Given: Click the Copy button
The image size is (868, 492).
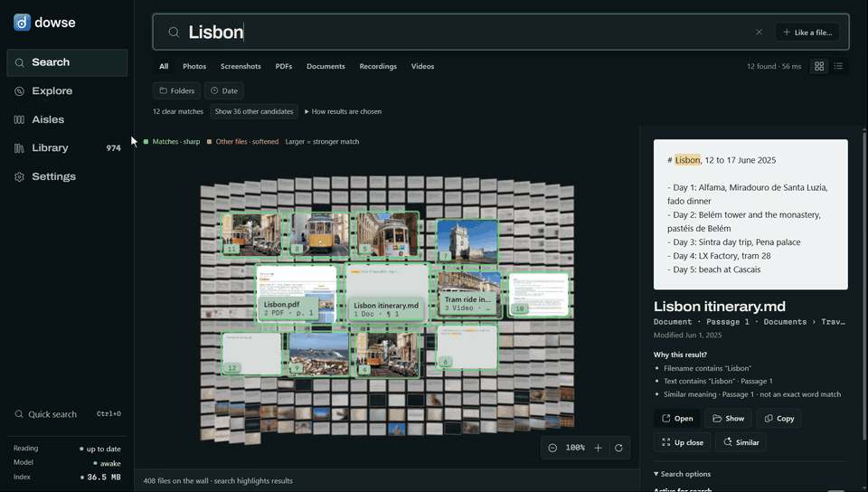Looking at the screenshot, I should point(778,419).
